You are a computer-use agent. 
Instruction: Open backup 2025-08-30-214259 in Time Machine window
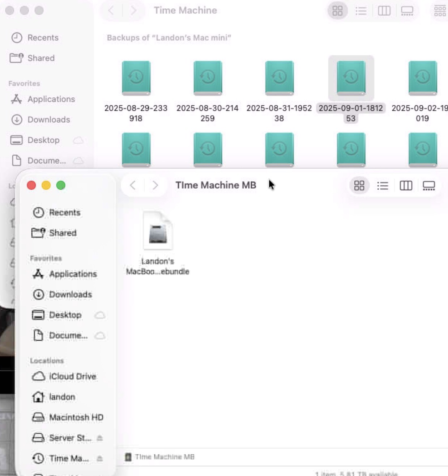point(208,78)
